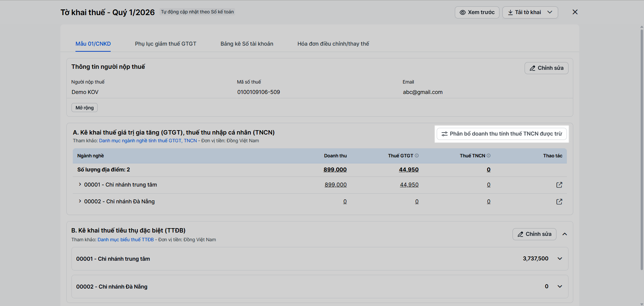Edit taxpayer information with Chỉnh sửa
This screenshot has height=306, width=644.
click(546, 68)
